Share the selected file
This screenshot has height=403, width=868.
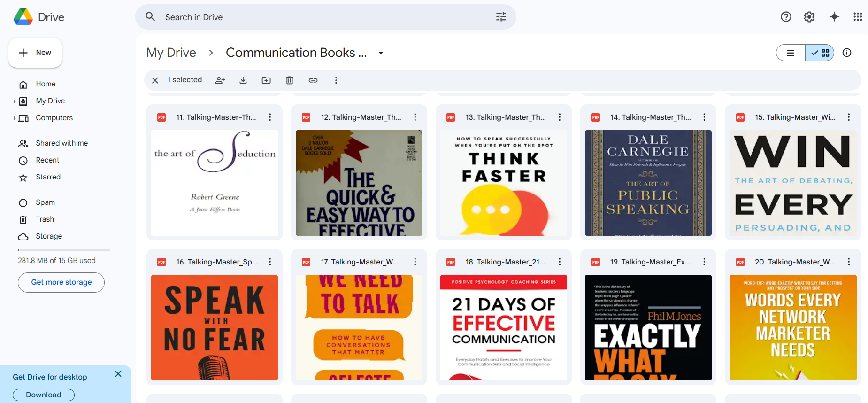click(x=220, y=80)
